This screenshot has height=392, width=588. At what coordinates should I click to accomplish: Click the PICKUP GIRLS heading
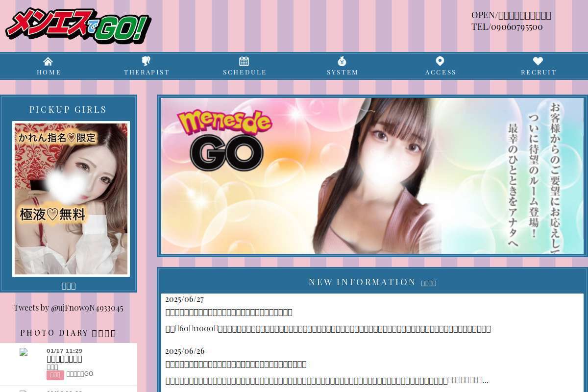pos(68,109)
